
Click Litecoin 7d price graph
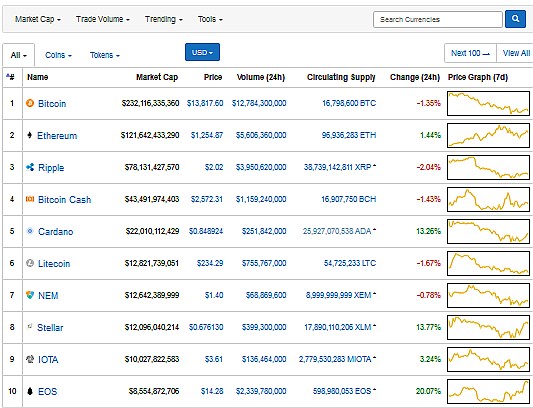[x=488, y=263]
